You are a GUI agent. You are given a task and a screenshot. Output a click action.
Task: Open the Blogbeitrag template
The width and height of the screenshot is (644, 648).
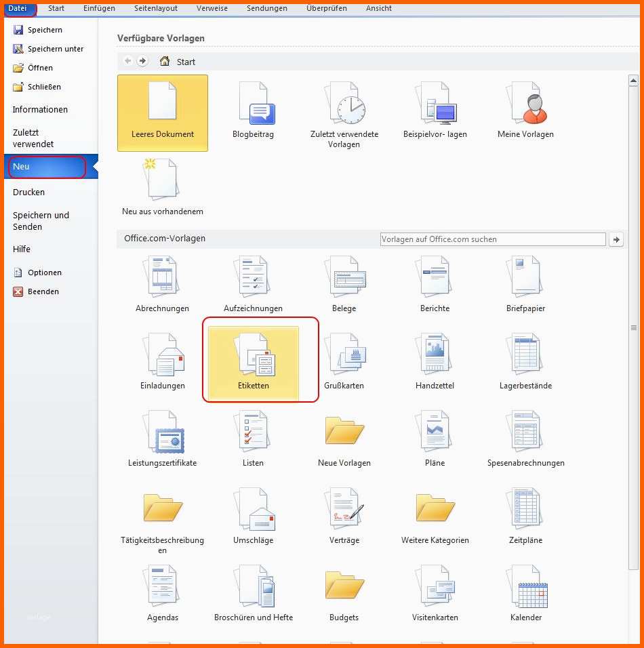(253, 112)
